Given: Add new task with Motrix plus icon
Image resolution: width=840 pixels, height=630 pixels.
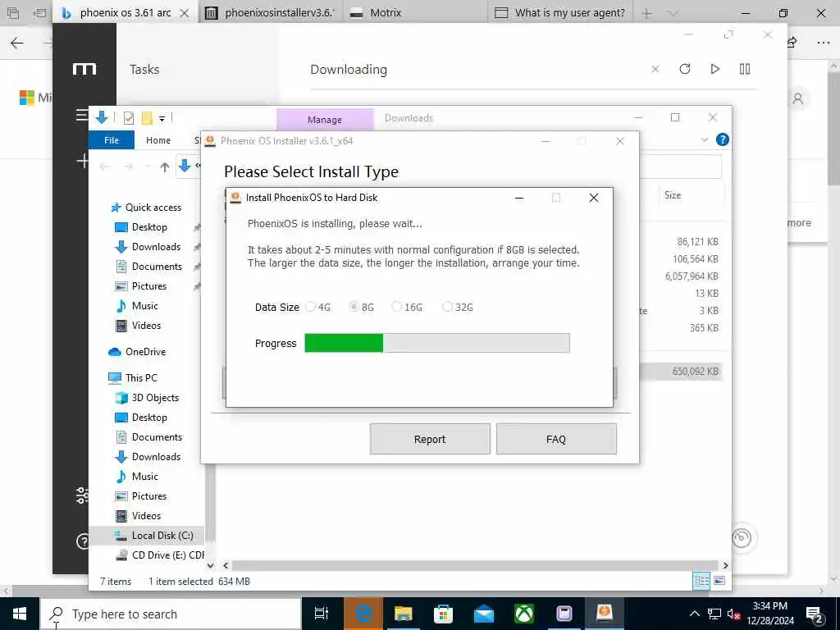Looking at the screenshot, I should click(x=82, y=161).
